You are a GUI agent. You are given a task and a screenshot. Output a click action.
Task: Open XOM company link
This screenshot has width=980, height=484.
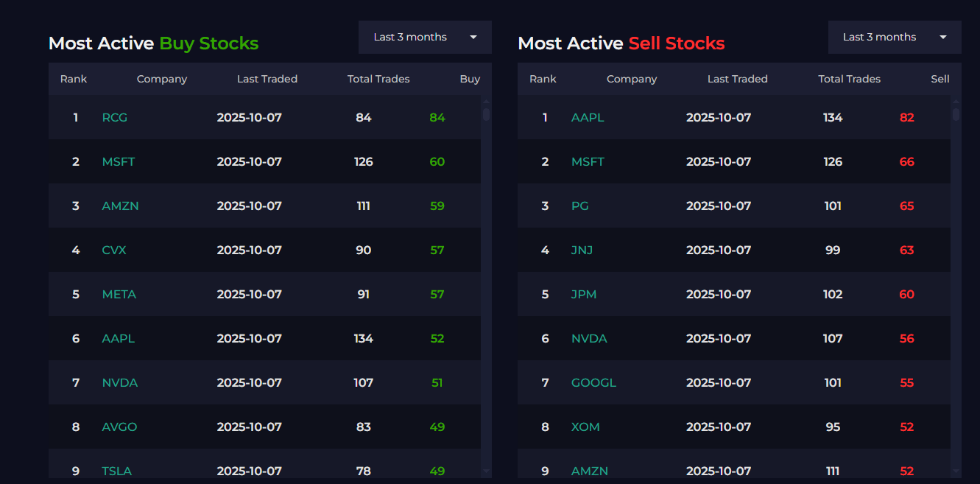click(x=585, y=427)
